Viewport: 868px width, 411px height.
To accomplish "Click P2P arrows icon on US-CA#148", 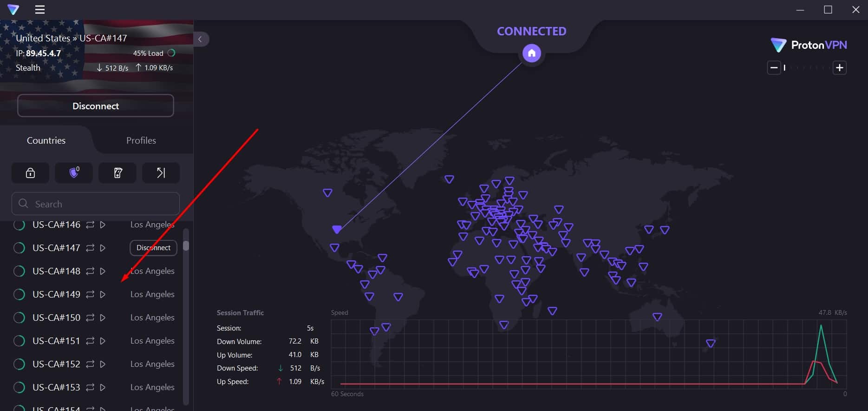I will tap(90, 271).
